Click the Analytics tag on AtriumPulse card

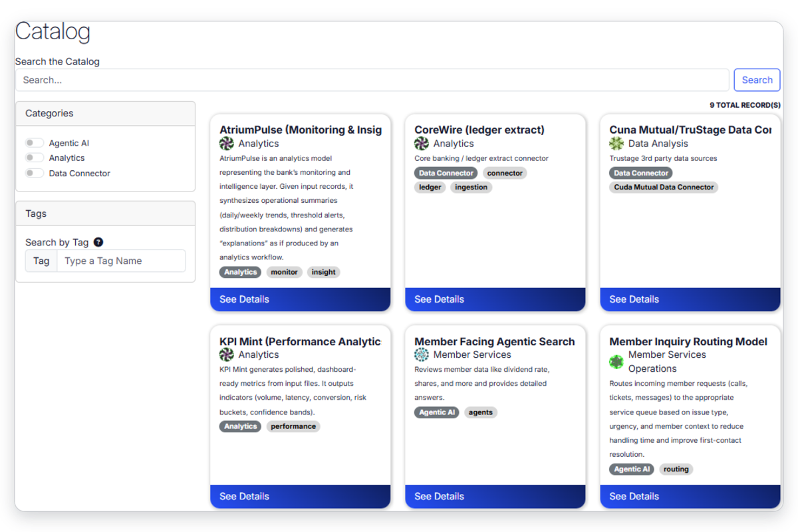point(240,272)
